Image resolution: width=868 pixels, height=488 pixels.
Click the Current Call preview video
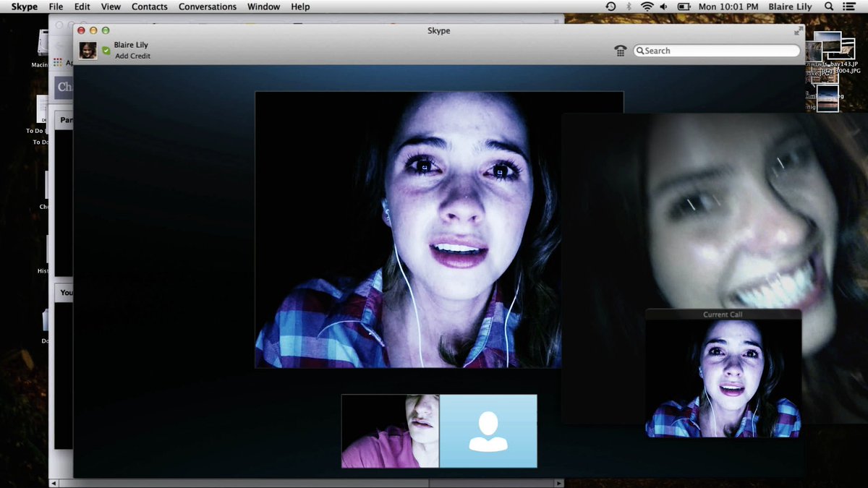click(723, 378)
